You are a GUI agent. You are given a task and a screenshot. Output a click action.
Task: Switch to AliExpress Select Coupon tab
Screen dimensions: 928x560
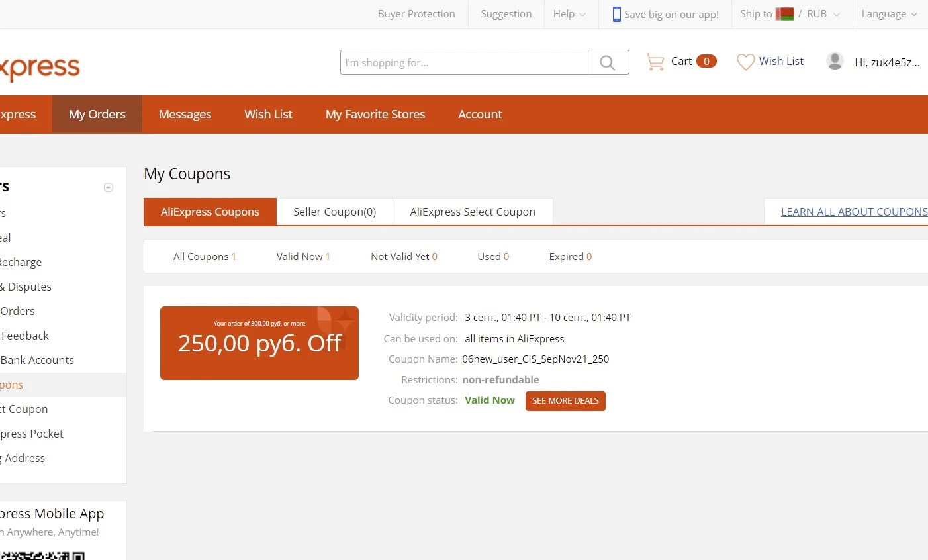473,212
